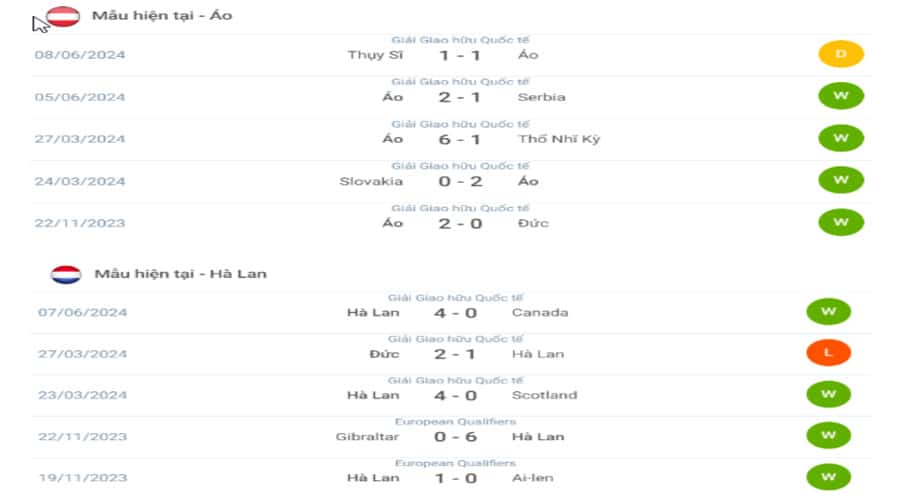Screen dimensions: 900x500
Task: Click the Netherlands flag icon
Action: [x=66, y=274]
